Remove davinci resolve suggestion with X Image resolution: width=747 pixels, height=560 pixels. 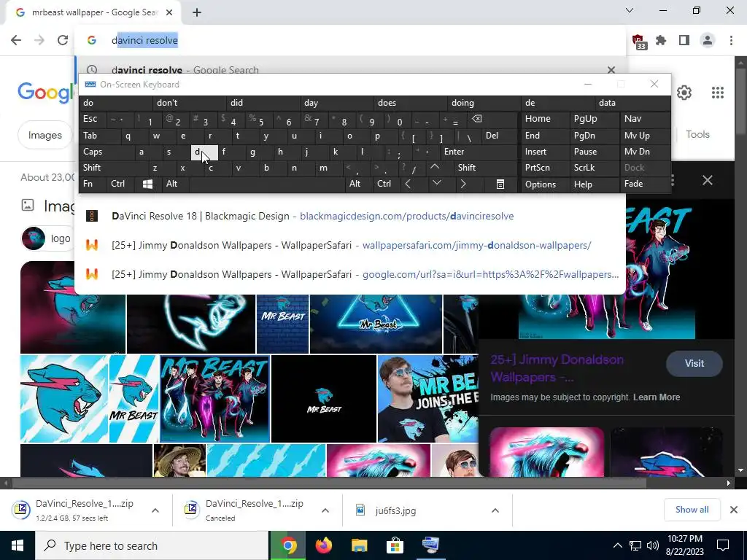611,70
